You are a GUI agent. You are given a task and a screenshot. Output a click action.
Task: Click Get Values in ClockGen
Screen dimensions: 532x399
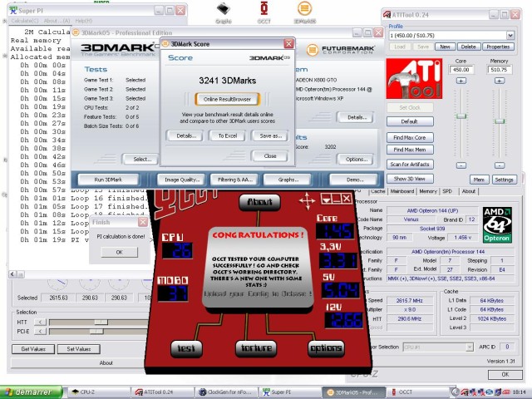pos(33,349)
